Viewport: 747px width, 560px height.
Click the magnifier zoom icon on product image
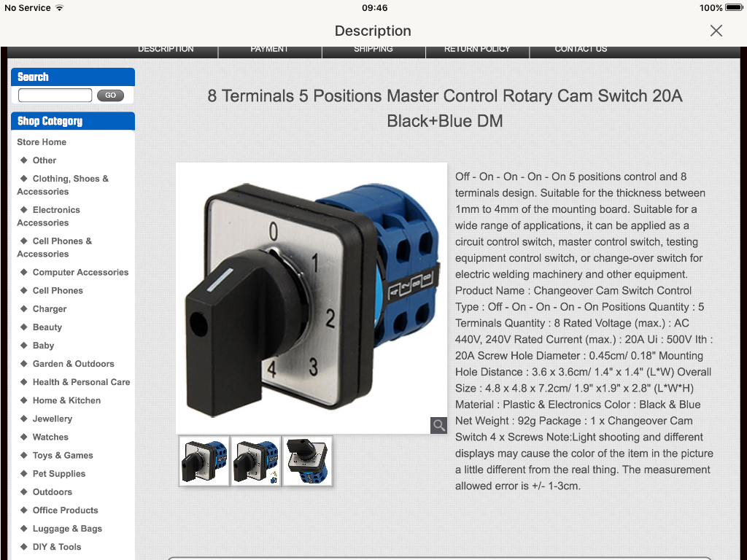coord(438,425)
